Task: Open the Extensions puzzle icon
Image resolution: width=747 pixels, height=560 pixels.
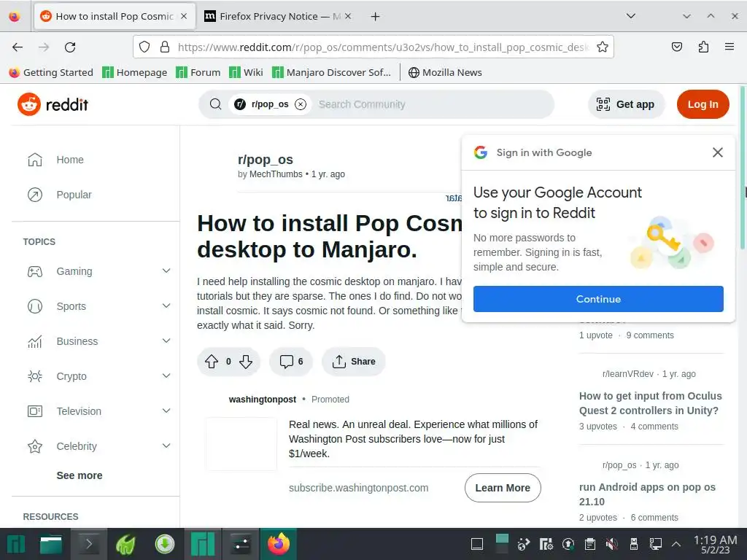Action: pyautogui.click(x=703, y=47)
